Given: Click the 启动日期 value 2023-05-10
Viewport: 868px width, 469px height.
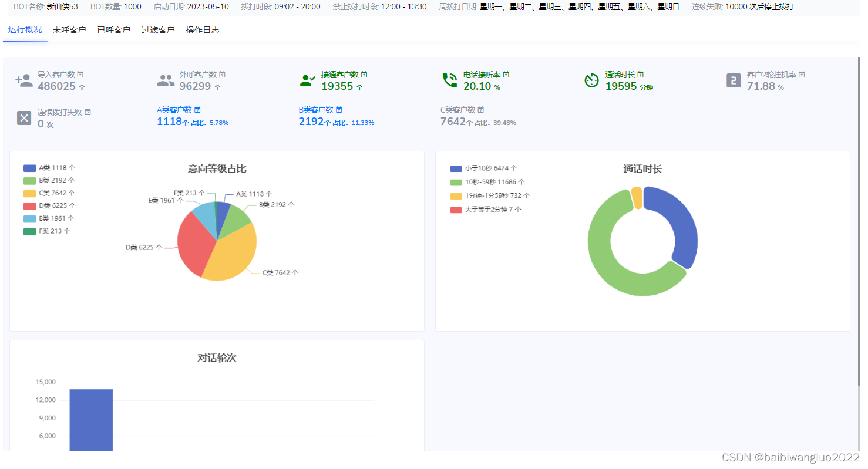Looking at the screenshot, I should click(208, 6).
